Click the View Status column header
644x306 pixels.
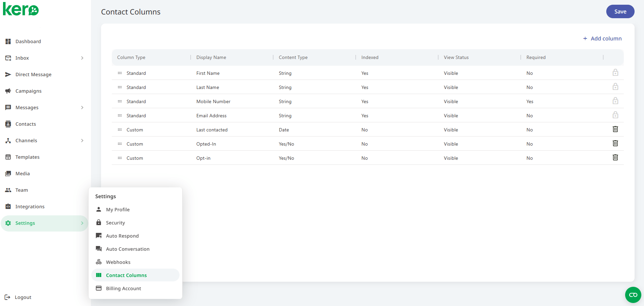pyautogui.click(x=456, y=57)
